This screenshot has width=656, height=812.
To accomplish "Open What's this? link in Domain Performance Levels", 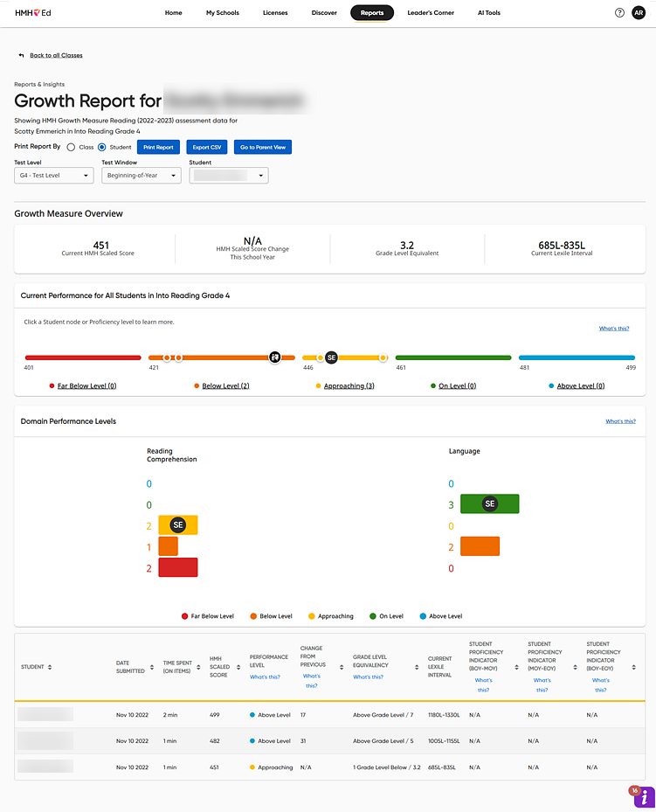I will pos(621,421).
